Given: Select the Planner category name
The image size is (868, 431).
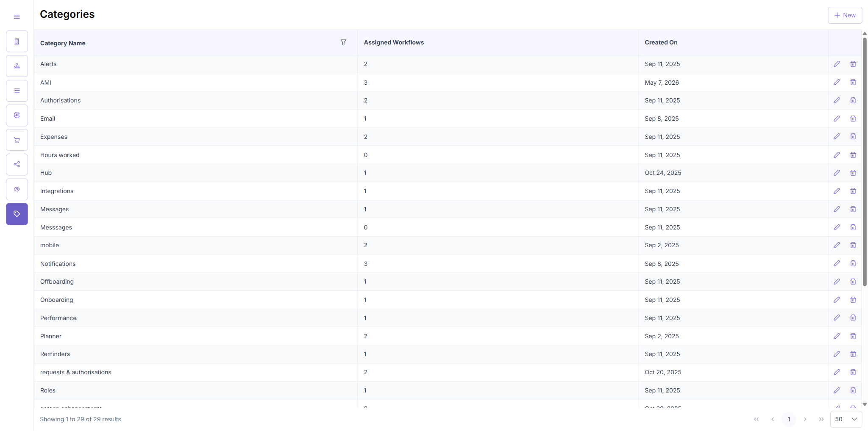Looking at the screenshot, I should tap(51, 336).
